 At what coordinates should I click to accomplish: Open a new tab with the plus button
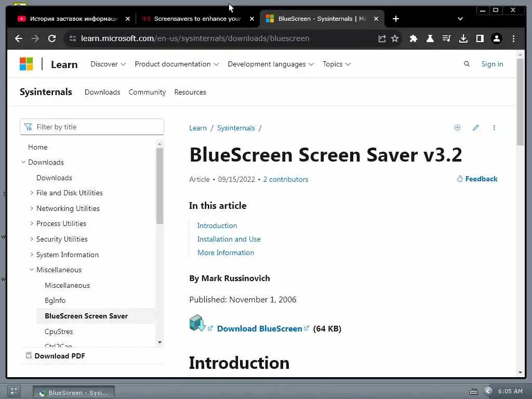click(x=395, y=19)
